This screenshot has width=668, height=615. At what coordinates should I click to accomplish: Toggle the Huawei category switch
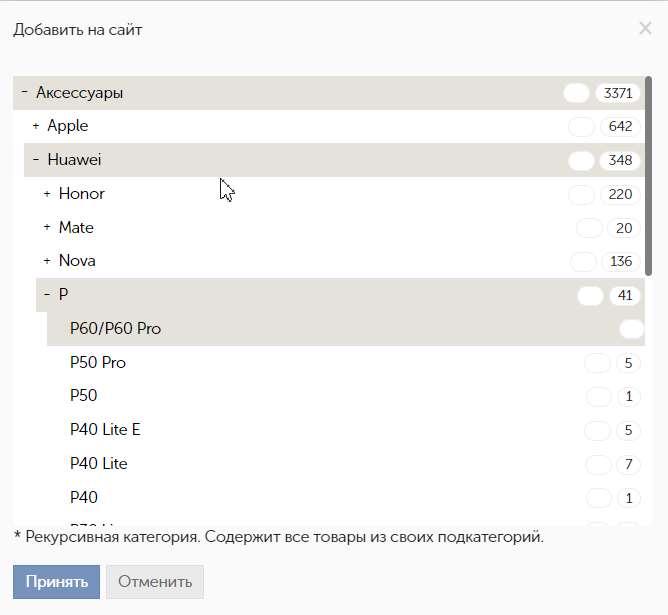point(580,160)
